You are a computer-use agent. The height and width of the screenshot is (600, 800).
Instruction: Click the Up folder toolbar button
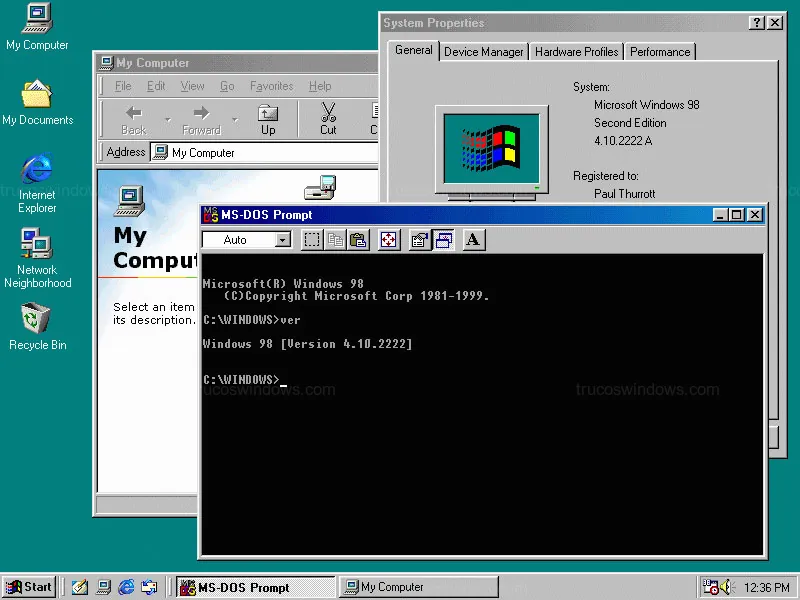point(268,118)
